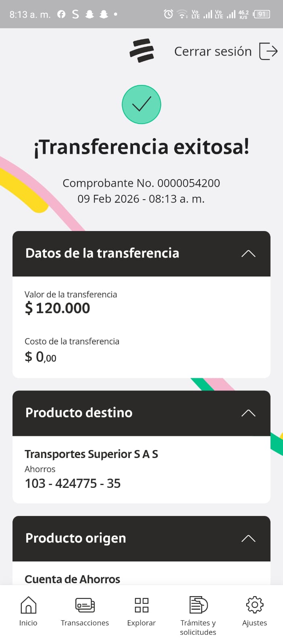Tap the green success checkmark icon
Viewport: 283px width, 644px height.
coord(141,105)
